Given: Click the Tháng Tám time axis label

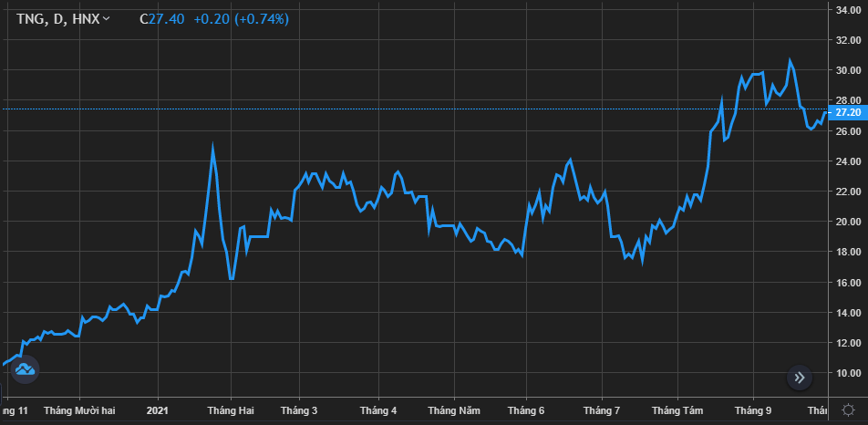Looking at the screenshot, I should point(677,410).
